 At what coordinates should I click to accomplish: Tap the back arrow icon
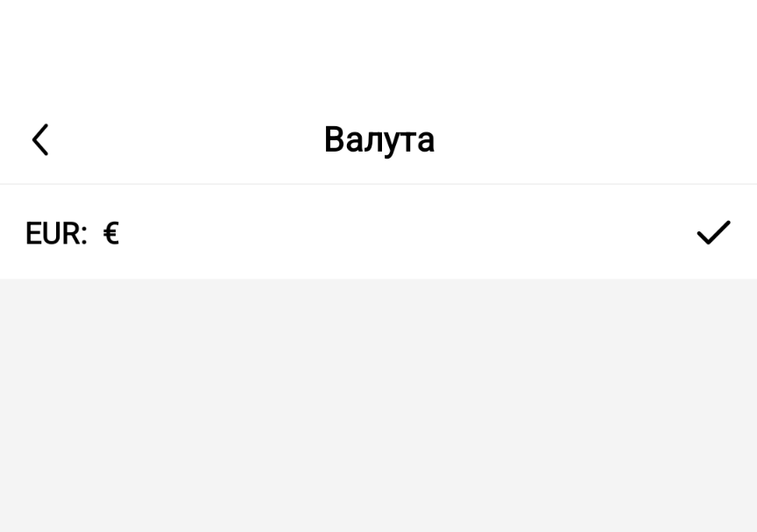click(x=40, y=139)
